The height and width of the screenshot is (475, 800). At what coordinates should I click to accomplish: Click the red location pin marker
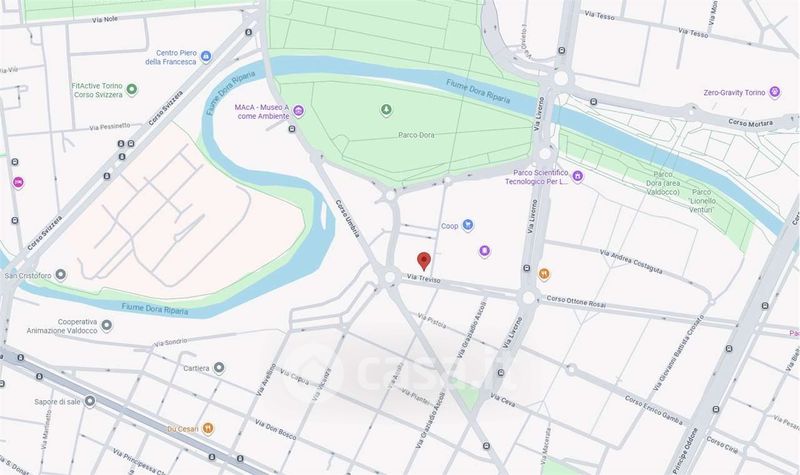click(423, 261)
